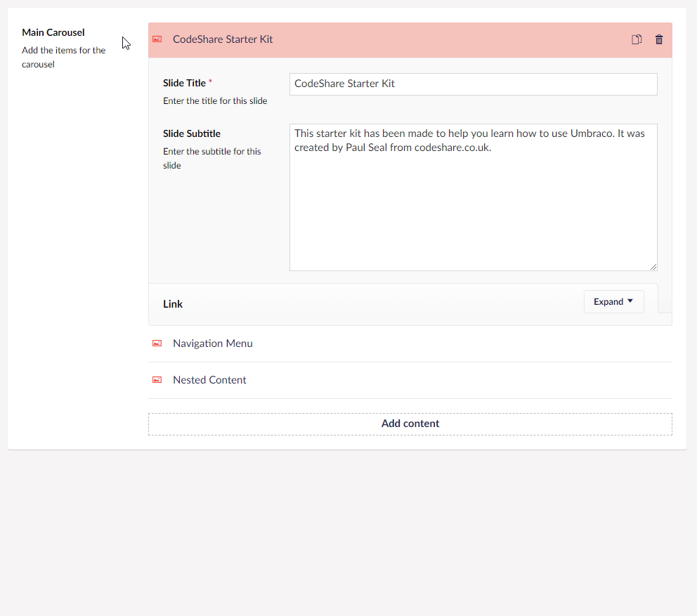Click the picture icon beside Navigation Menu
Screen dimensions: 697x616
click(x=157, y=343)
